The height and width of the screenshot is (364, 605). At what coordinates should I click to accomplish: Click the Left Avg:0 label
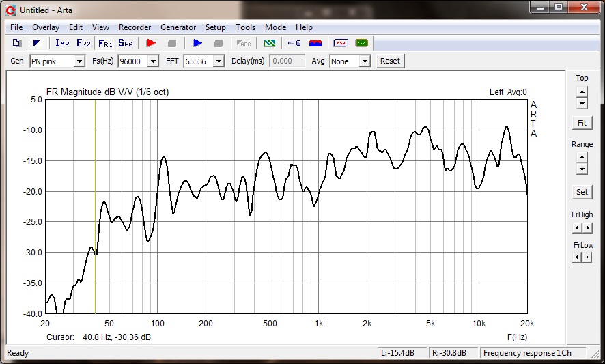pos(508,92)
